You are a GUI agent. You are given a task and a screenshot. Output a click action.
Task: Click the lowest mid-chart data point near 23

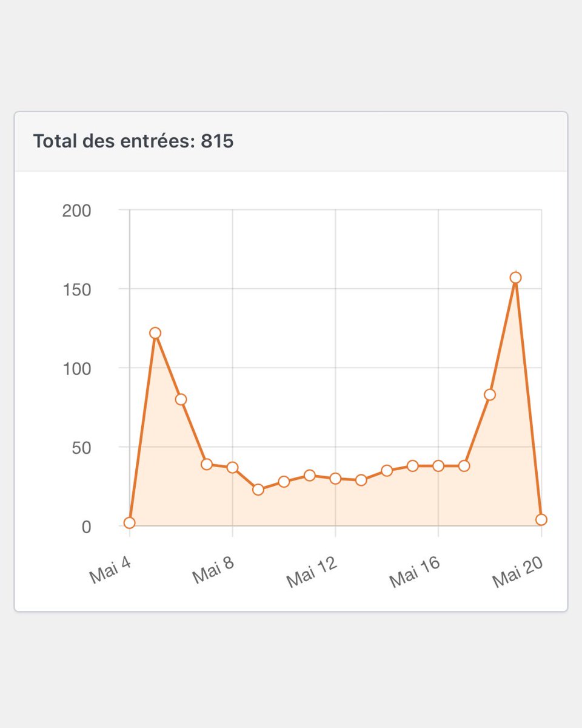point(258,489)
